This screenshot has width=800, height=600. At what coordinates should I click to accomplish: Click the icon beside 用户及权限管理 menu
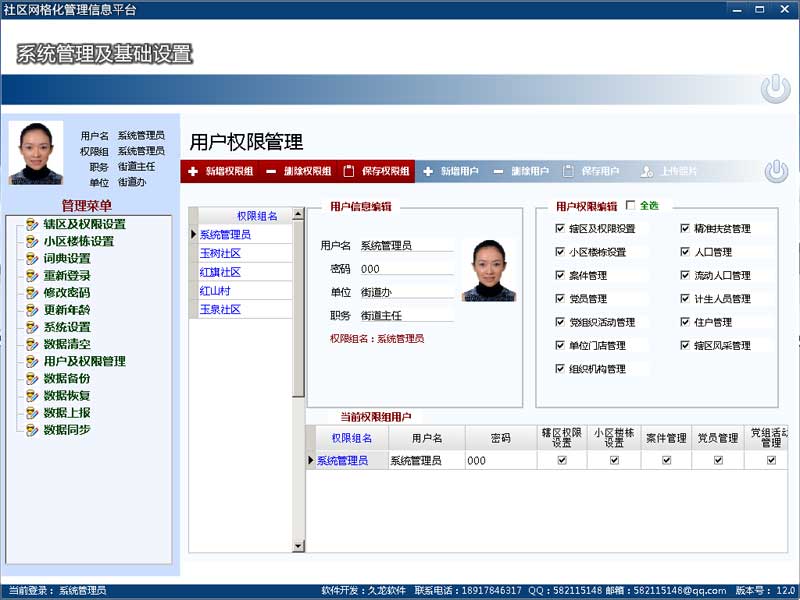(x=32, y=361)
